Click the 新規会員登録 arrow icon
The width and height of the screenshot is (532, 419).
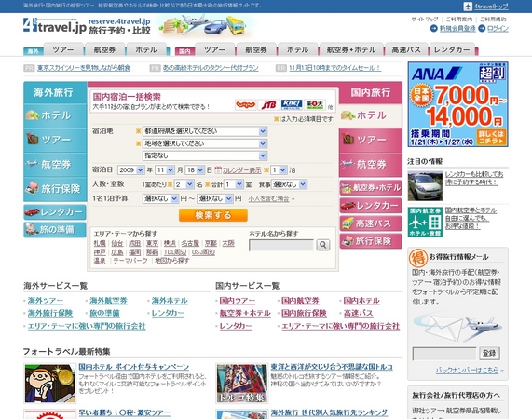click(x=433, y=29)
